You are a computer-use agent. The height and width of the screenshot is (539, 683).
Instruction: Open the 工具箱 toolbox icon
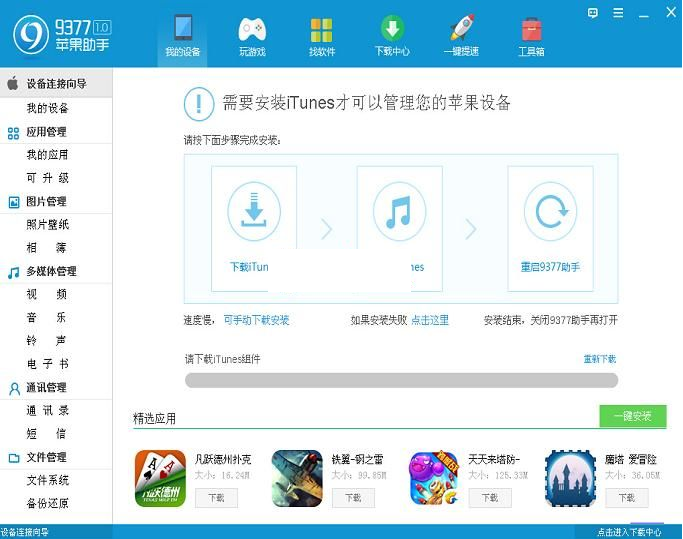[x=531, y=29]
